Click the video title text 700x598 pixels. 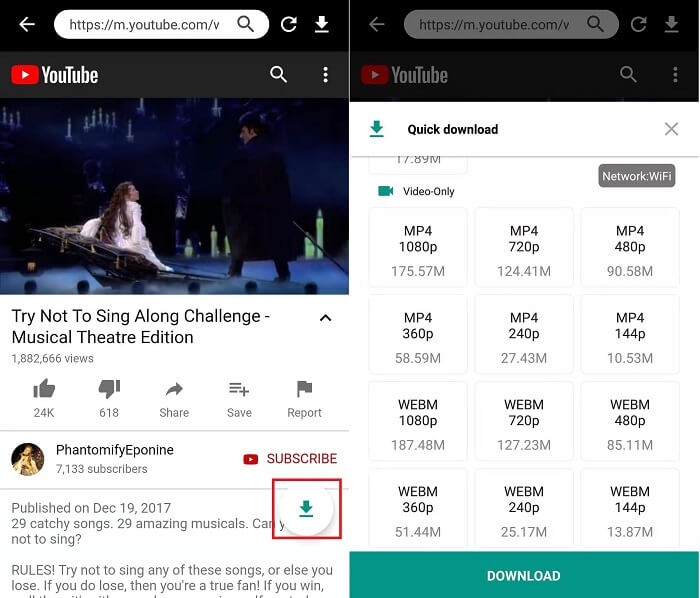[141, 327]
